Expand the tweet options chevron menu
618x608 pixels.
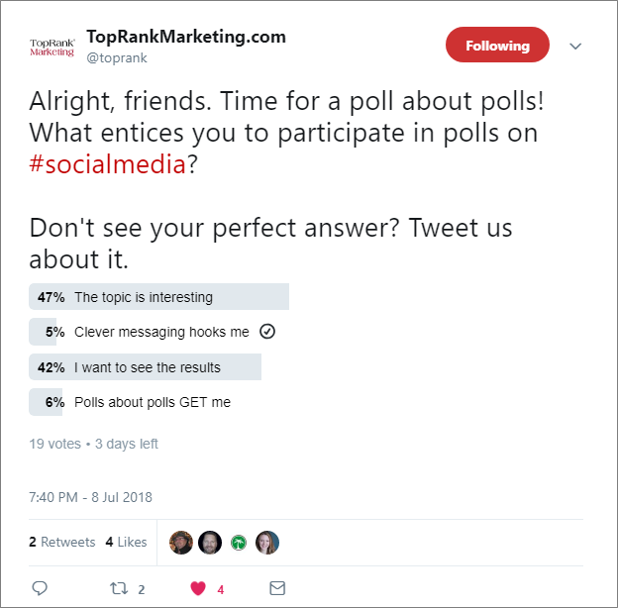tap(575, 46)
